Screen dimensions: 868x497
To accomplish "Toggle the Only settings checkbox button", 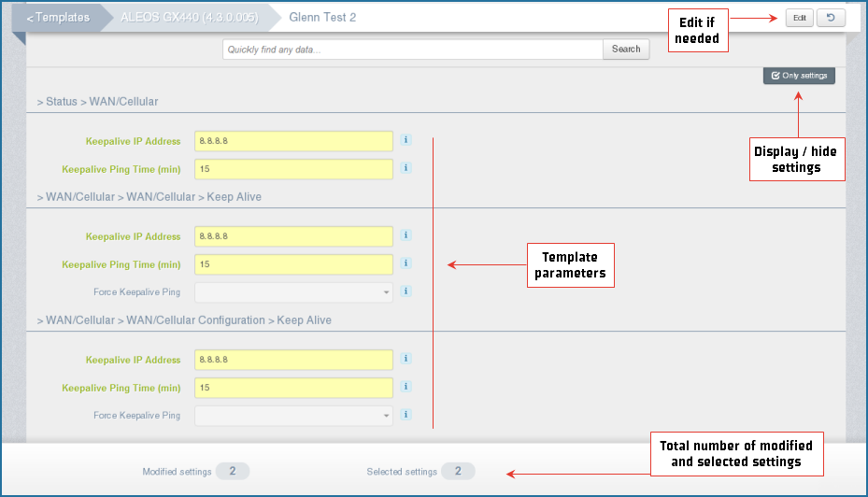I will (x=799, y=76).
